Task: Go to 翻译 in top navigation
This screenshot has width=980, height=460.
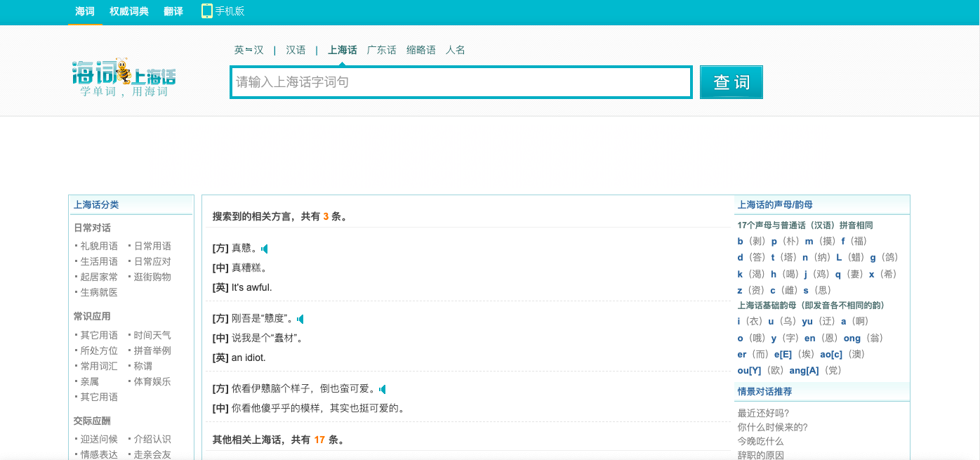Action: click(173, 11)
